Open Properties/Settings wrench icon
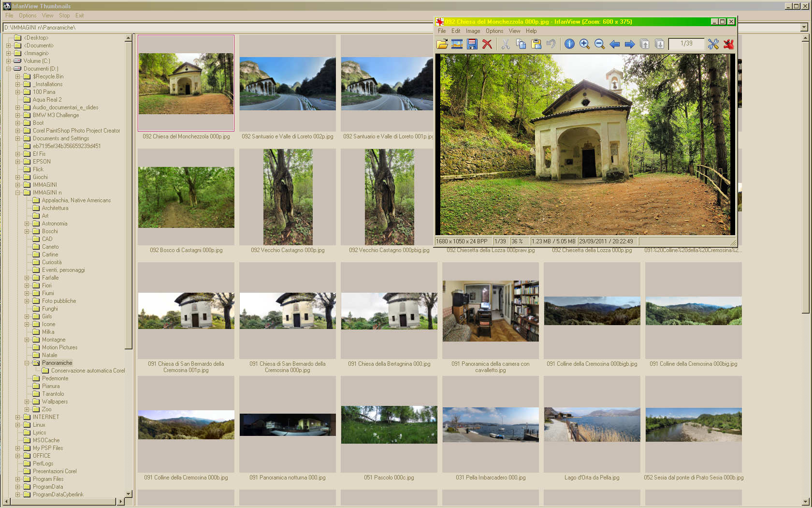 [713, 44]
